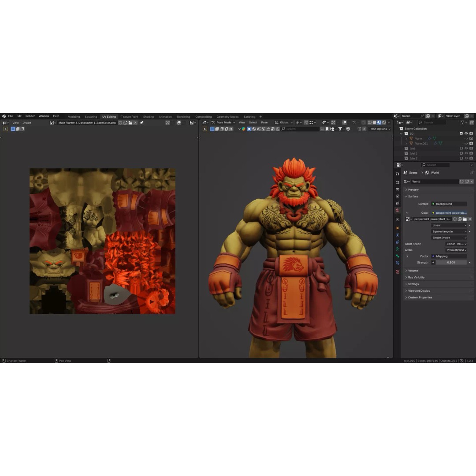Open the Object properties tab icon

(398, 228)
